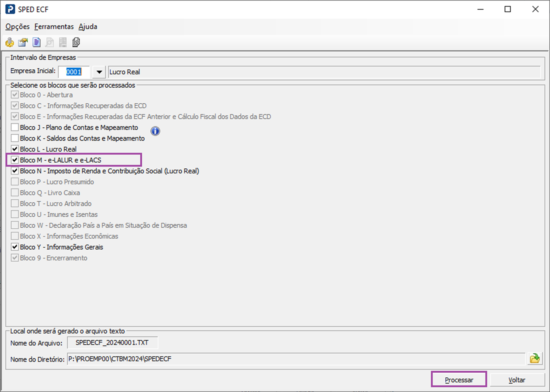Click Bloco 9 - Encerramento checkbox

click(x=15, y=258)
